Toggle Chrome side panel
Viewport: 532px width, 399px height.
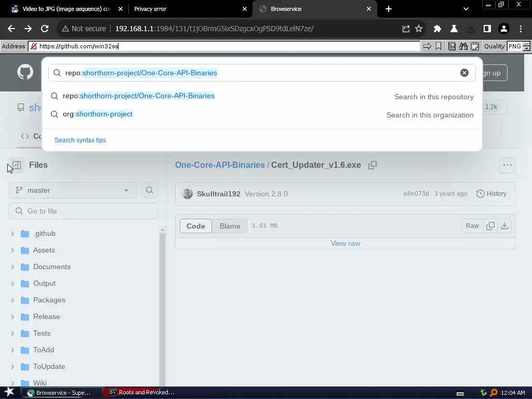point(487,29)
